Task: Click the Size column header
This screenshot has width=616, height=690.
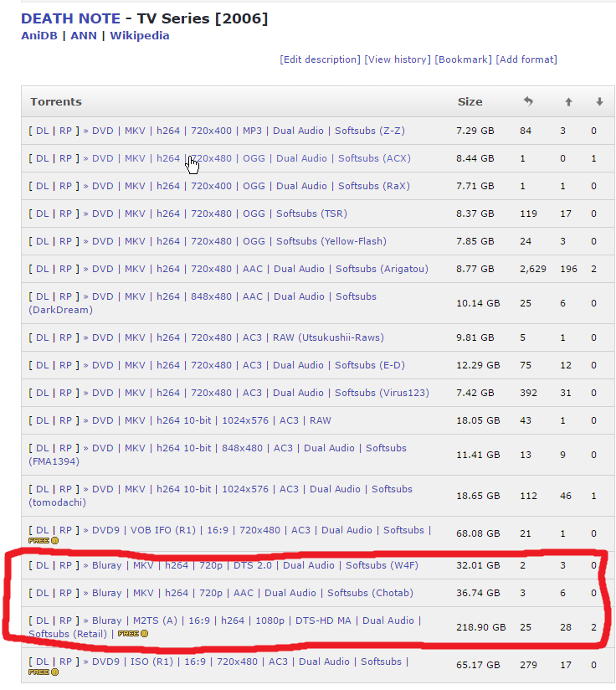Action: click(x=470, y=101)
